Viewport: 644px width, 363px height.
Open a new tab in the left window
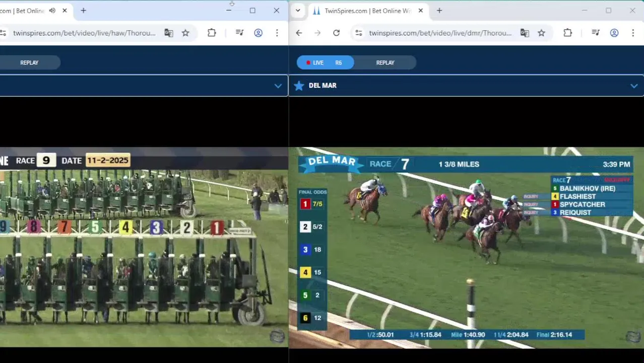coord(83,11)
